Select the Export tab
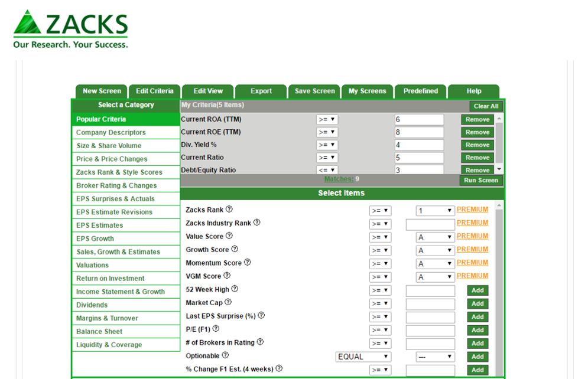Viewport: 588px width, 379px height. tap(261, 92)
